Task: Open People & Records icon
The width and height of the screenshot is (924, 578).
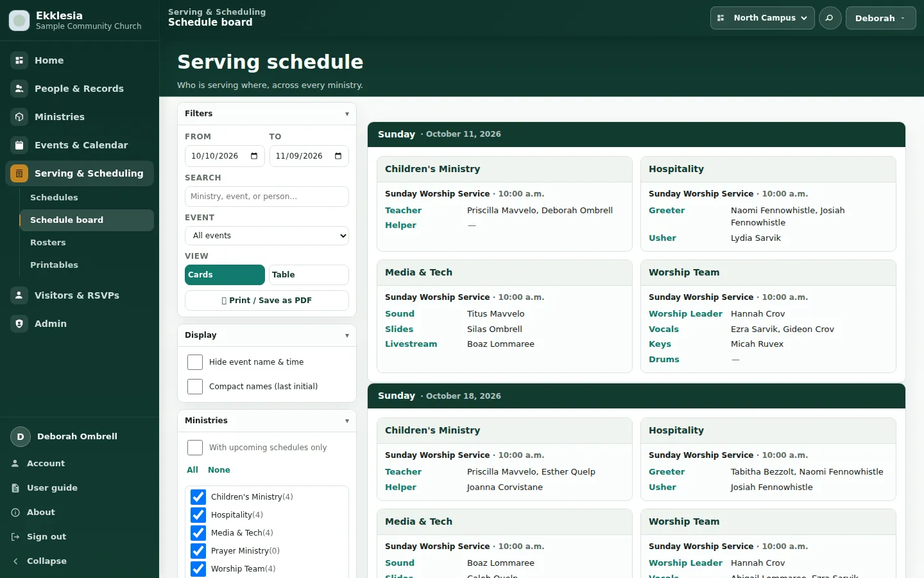Action: point(19,89)
